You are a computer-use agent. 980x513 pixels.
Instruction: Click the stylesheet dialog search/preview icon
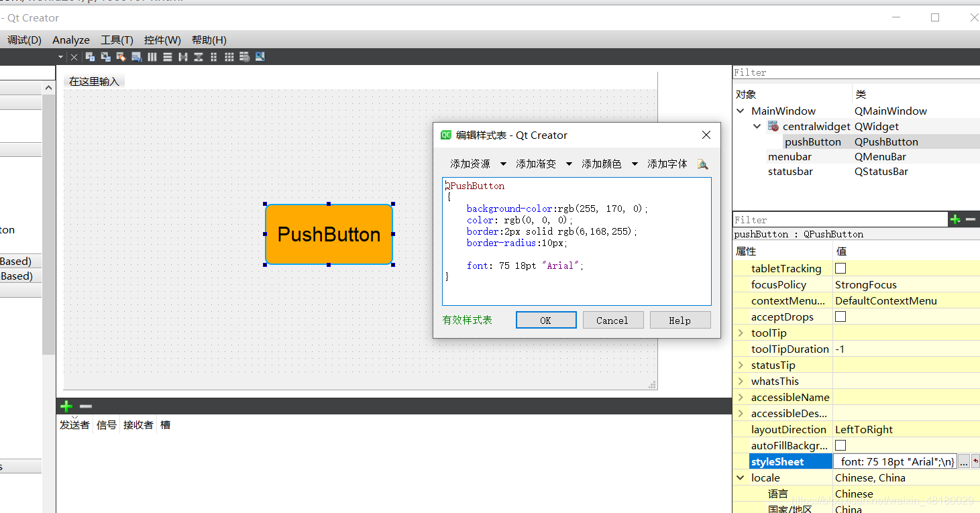pyautogui.click(x=702, y=164)
